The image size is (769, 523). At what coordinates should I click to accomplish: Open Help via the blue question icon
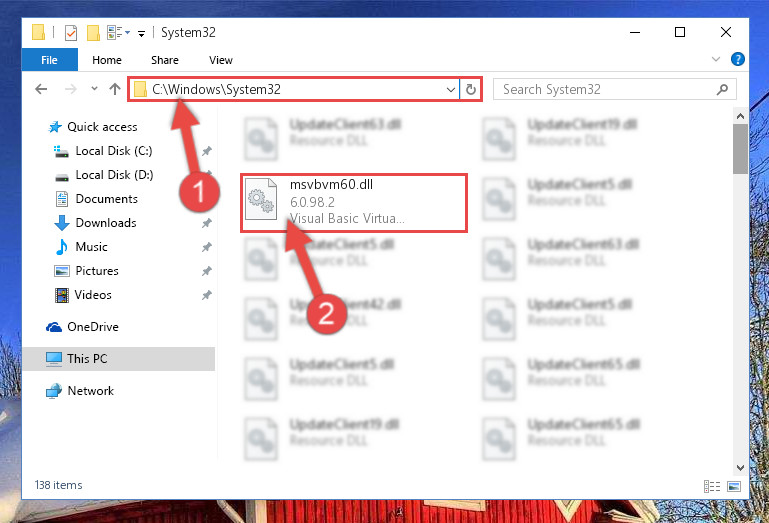737,59
